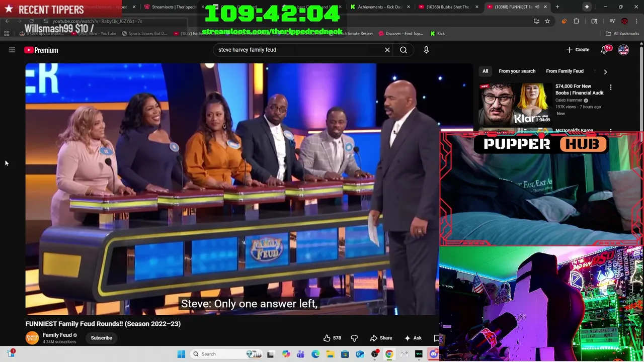The image size is (644, 362).
Task: Open the Chrome three-dot menu
Action: click(x=636, y=21)
